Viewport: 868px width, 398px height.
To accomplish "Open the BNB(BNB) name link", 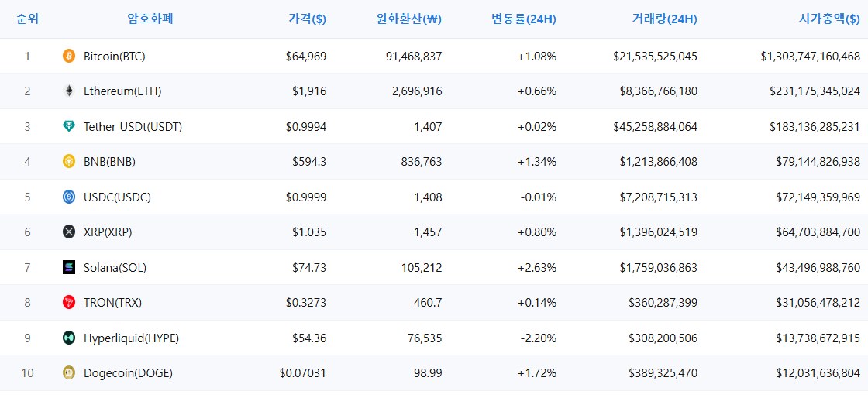I will tap(109, 161).
